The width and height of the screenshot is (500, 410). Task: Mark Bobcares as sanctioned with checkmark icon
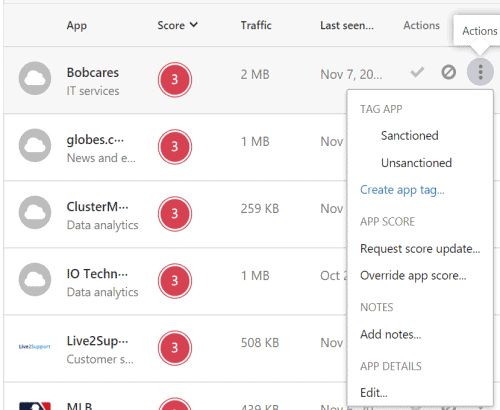pyautogui.click(x=417, y=72)
